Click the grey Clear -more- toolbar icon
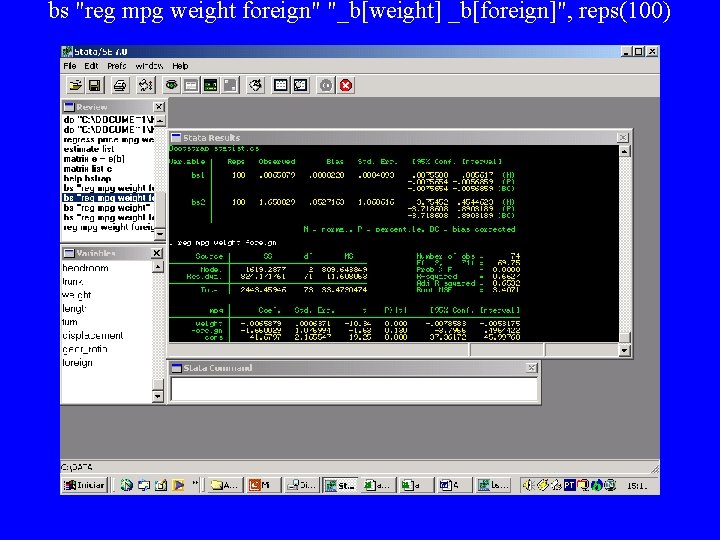Image resolution: width=720 pixels, height=540 pixels. [326, 85]
